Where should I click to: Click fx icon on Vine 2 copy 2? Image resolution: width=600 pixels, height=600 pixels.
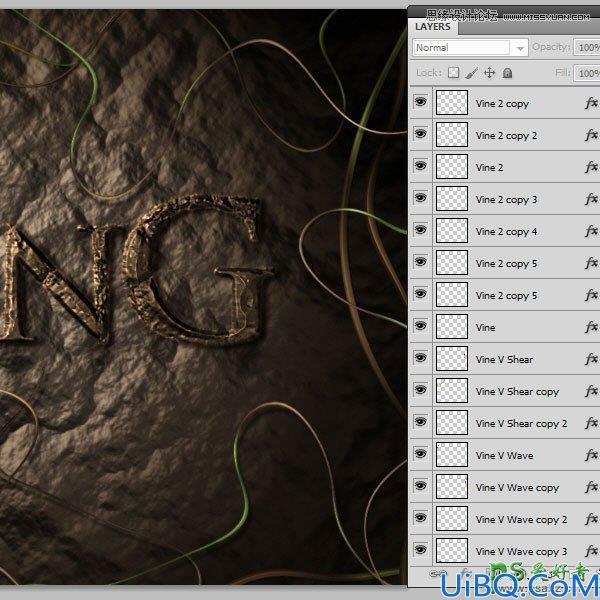click(591, 135)
